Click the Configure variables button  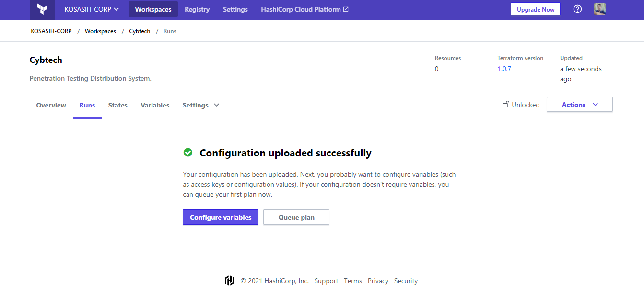221,217
